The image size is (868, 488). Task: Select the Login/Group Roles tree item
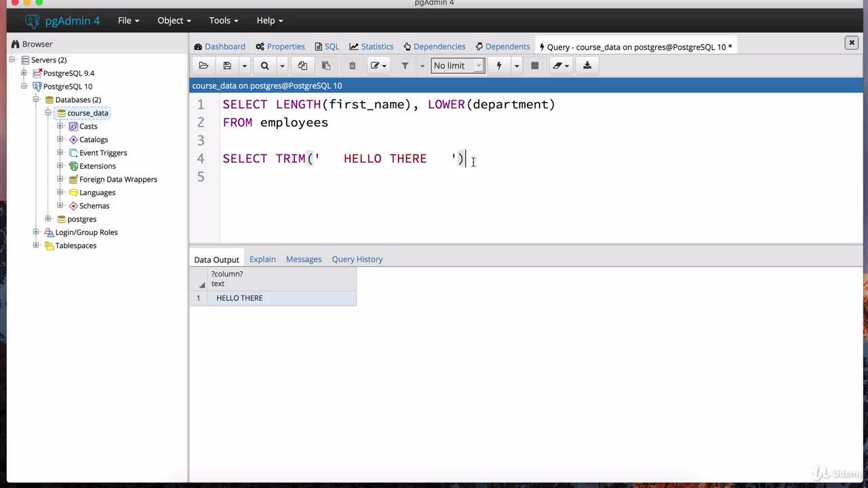click(86, 232)
